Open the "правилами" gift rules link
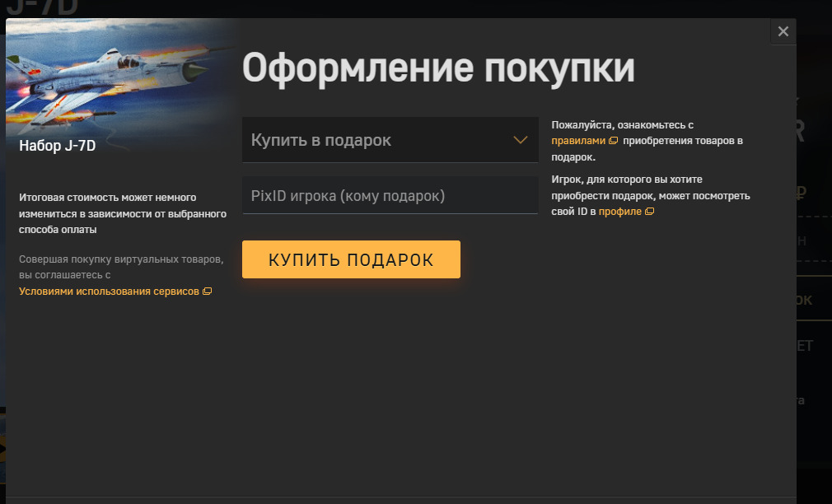The image size is (832, 504). (x=578, y=141)
